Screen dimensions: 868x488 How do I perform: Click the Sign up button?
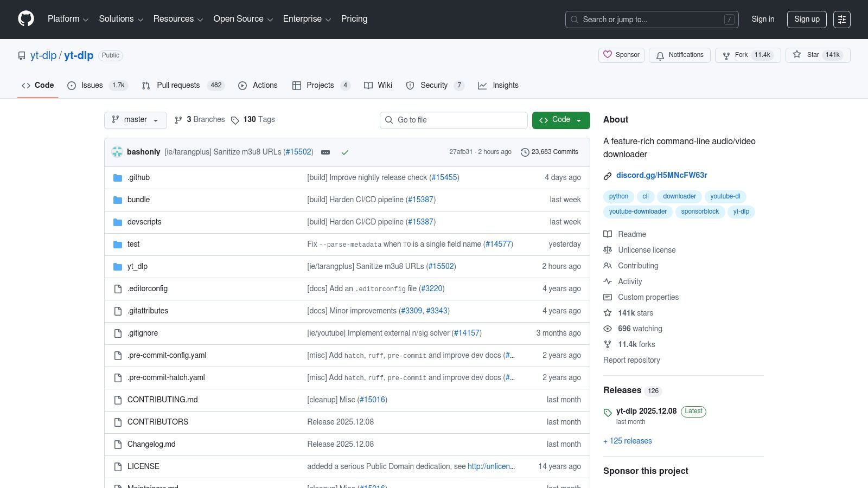[807, 19]
